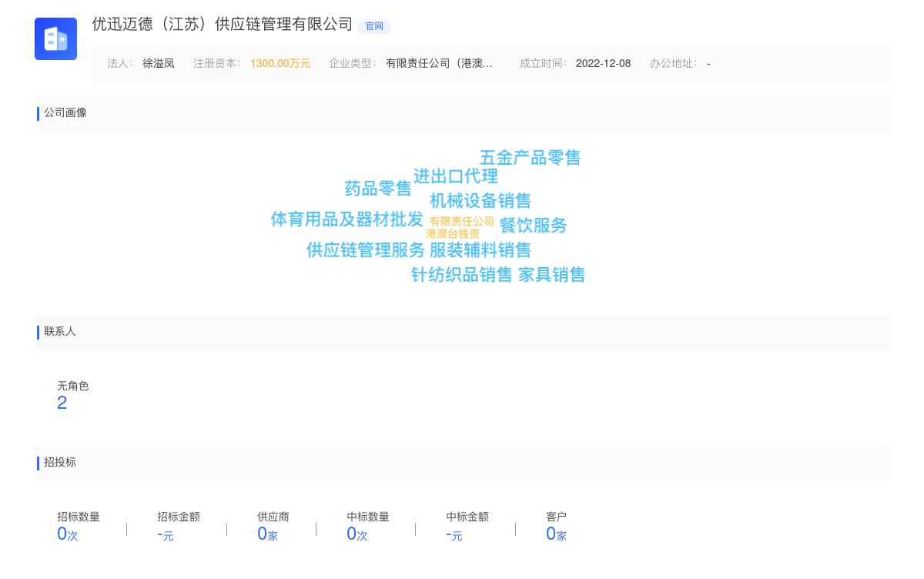924x579 pixels.
Task: Select legal representative name 徐溢凤
Action: [159, 64]
